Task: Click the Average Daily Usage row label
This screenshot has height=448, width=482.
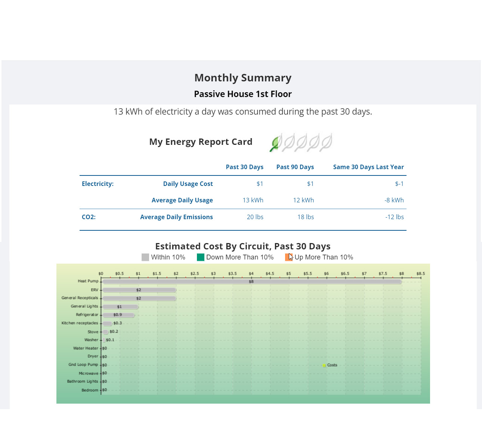Action: tap(182, 200)
